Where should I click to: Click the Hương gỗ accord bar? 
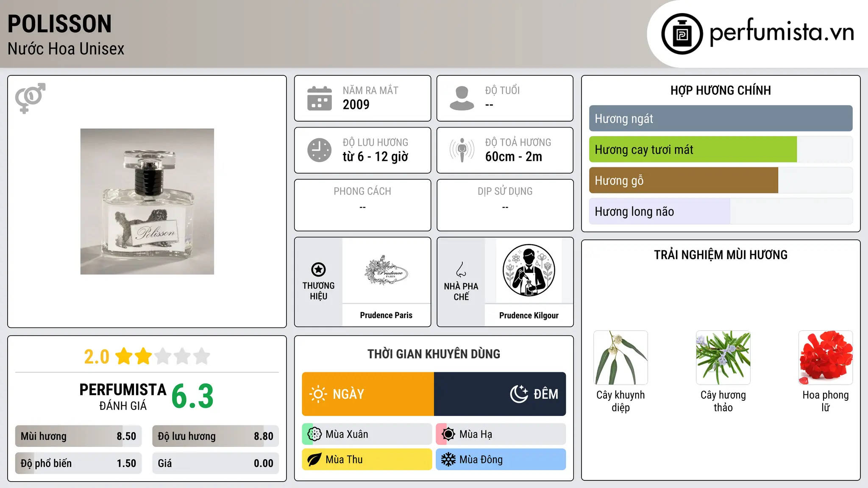(721, 180)
